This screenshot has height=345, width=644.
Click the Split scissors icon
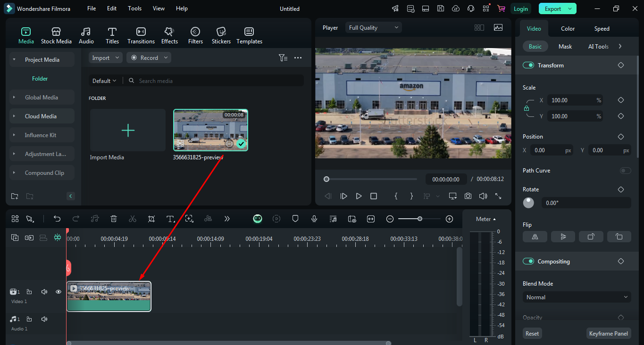pos(133,219)
